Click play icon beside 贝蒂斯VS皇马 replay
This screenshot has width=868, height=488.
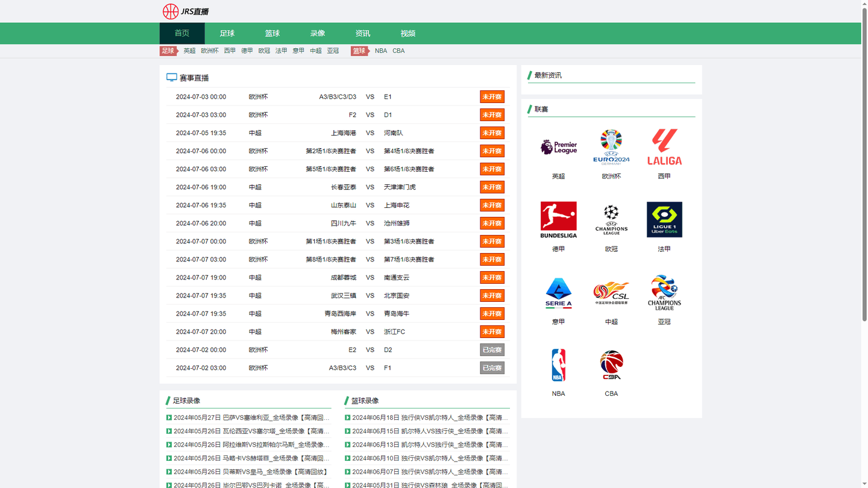click(x=169, y=472)
